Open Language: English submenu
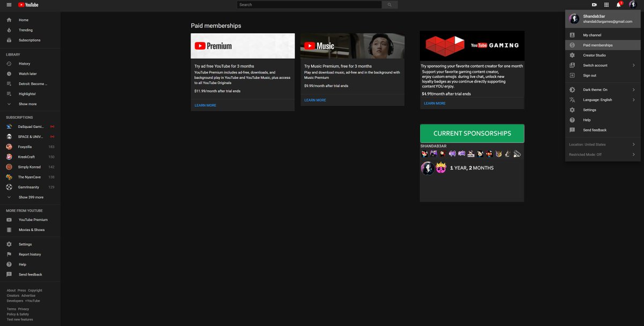Image resolution: width=644 pixels, height=326 pixels. click(x=603, y=100)
